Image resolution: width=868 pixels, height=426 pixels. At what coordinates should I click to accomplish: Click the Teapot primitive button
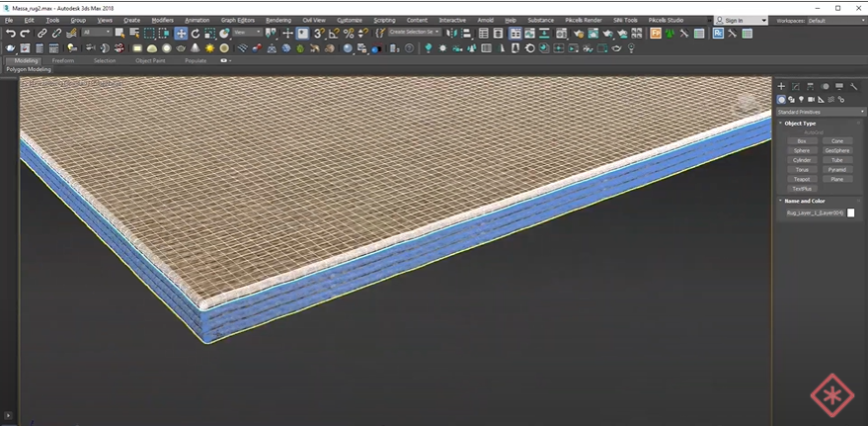(802, 179)
